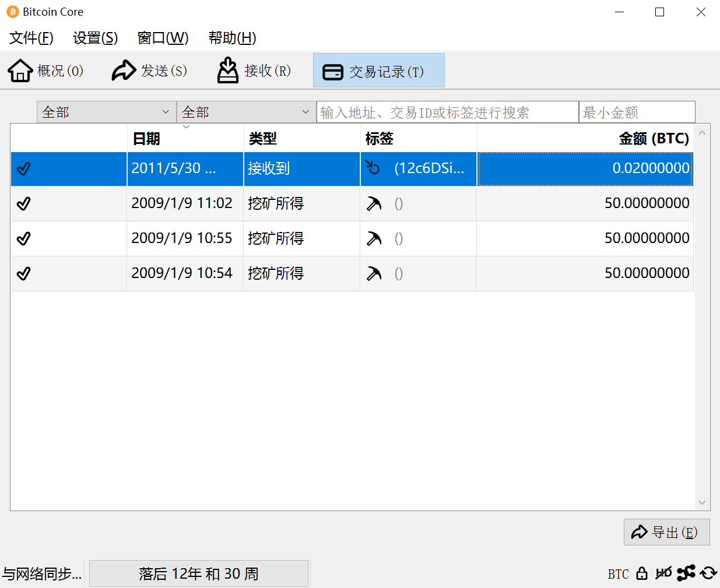Switch to the 接收(R) tab

254,71
